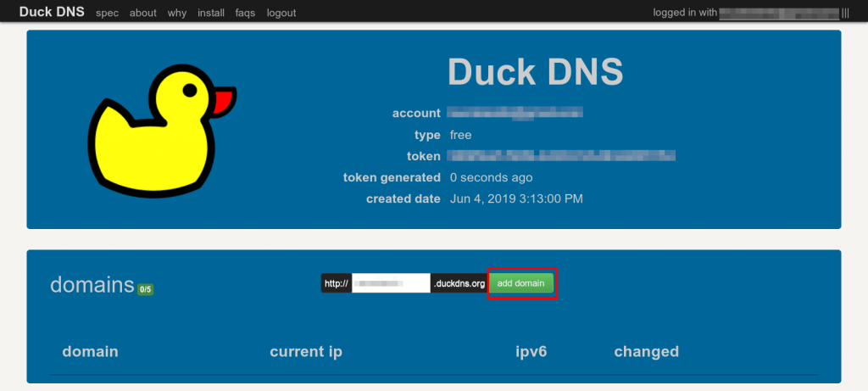Click '0 seconds ago' token generated value
Image resolution: width=868 pixels, height=391 pixels.
(x=491, y=178)
